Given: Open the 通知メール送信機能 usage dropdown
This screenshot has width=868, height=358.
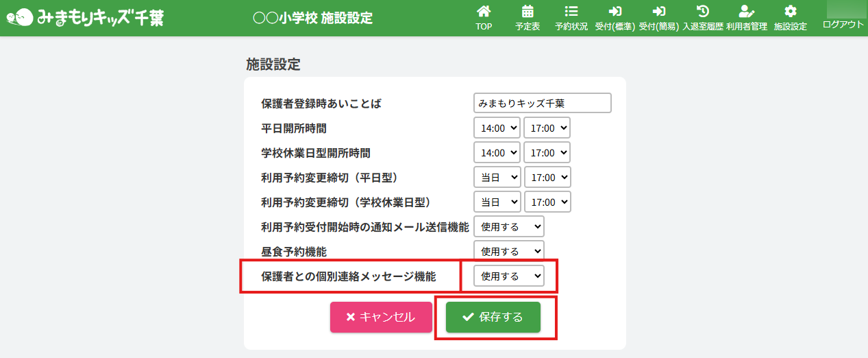Looking at the screenshot, I should (508, 226).
